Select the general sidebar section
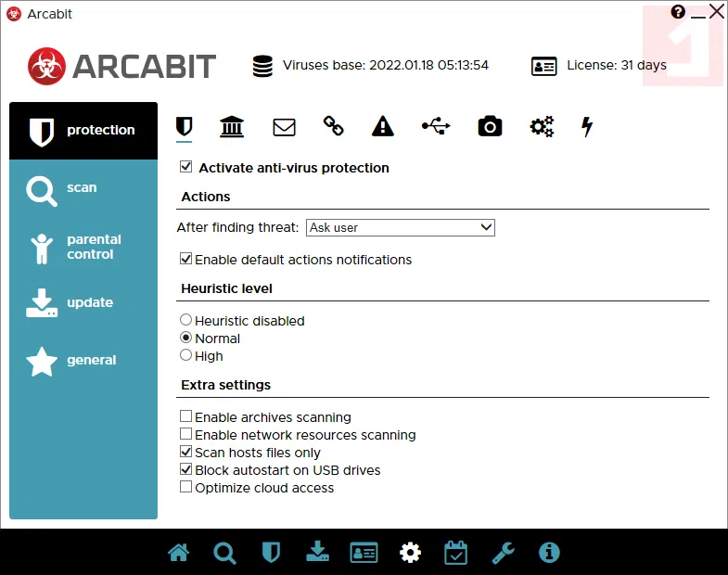The height and width of the screenshot is (575, 728). coord(83,361)
